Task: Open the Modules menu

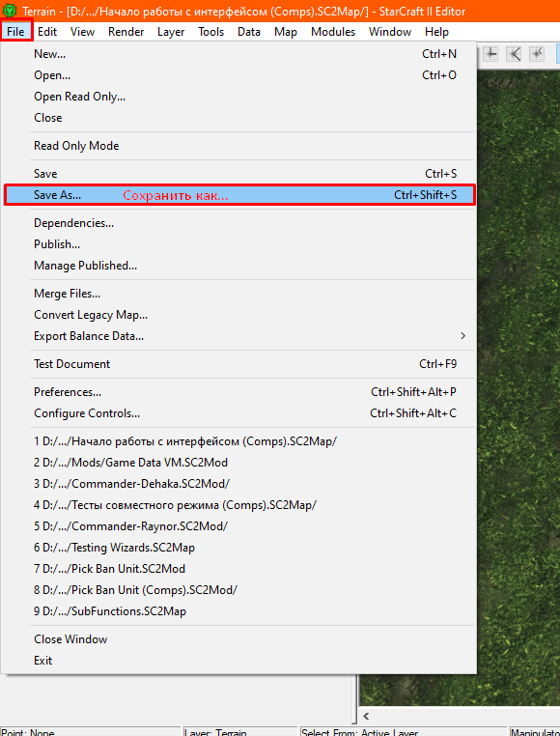Action: (x=333, y=32)
